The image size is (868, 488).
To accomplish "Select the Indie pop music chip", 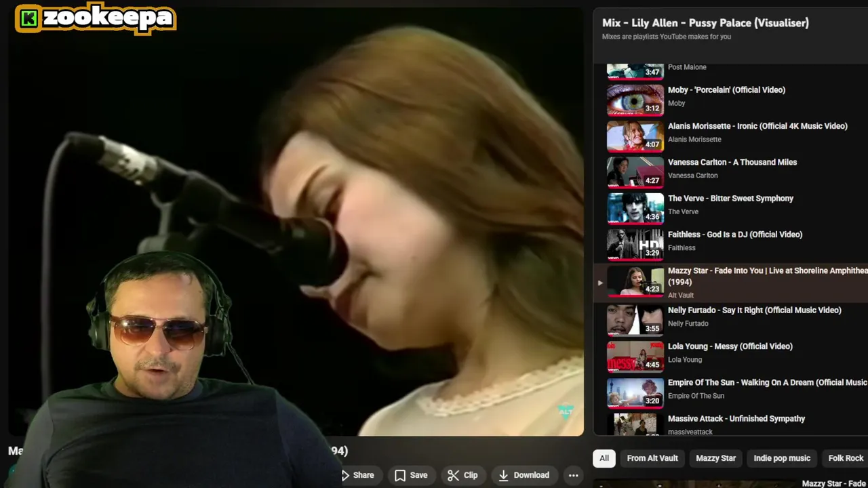I will point(782,458).
